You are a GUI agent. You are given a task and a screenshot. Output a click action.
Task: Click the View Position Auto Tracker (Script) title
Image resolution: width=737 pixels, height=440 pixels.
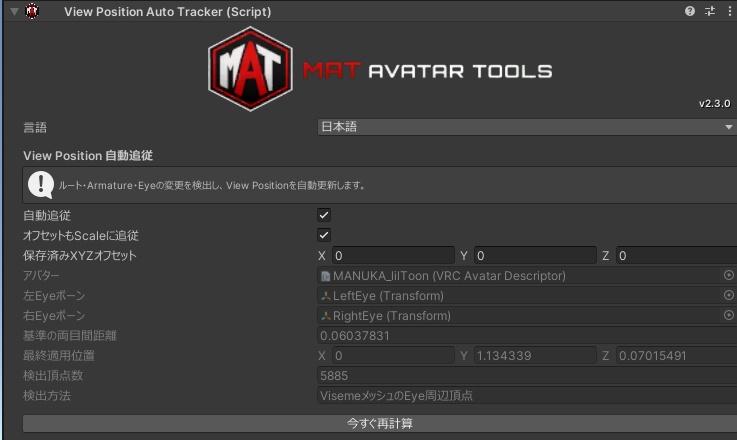[168, 12]
